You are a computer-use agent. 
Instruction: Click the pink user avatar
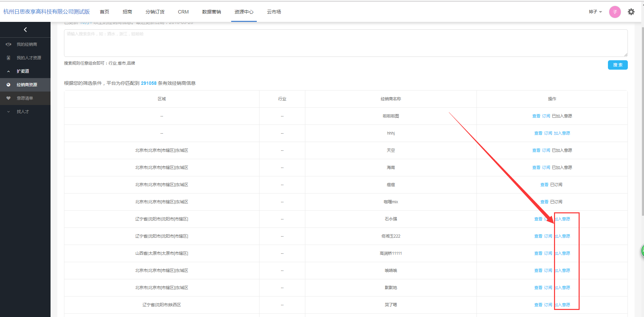point(615,12)
